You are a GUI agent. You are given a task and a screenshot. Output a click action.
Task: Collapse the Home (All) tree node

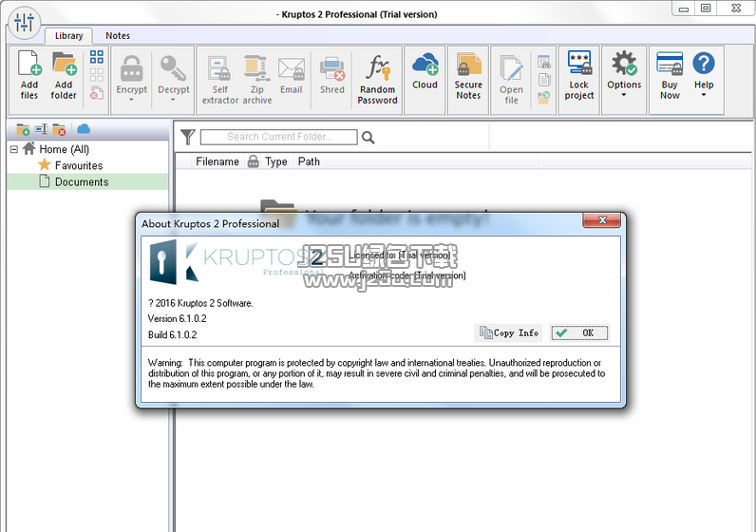tap(14, 149)
